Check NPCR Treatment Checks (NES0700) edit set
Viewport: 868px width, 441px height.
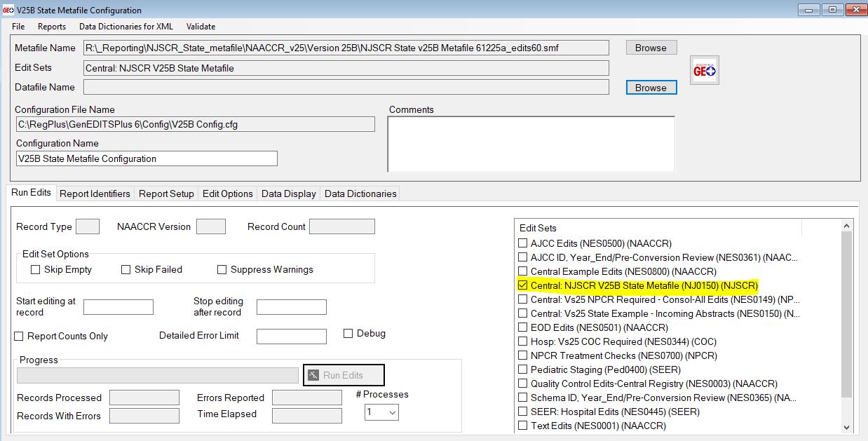522,355
